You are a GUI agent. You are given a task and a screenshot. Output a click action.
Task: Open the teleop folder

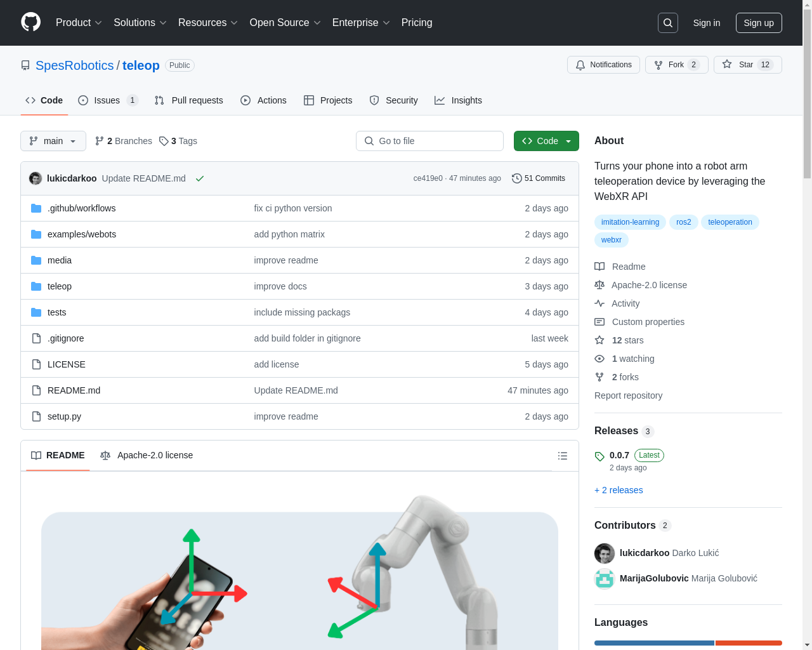click(60, 286)
